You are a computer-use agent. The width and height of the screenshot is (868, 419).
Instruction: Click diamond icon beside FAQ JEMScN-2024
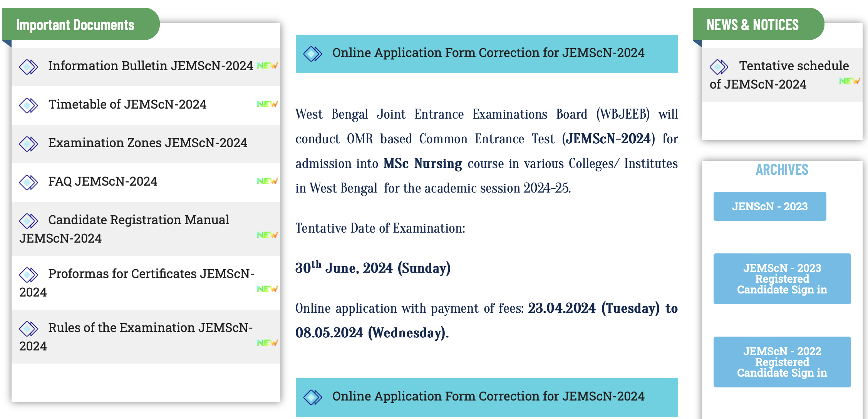tap(28, 183)
